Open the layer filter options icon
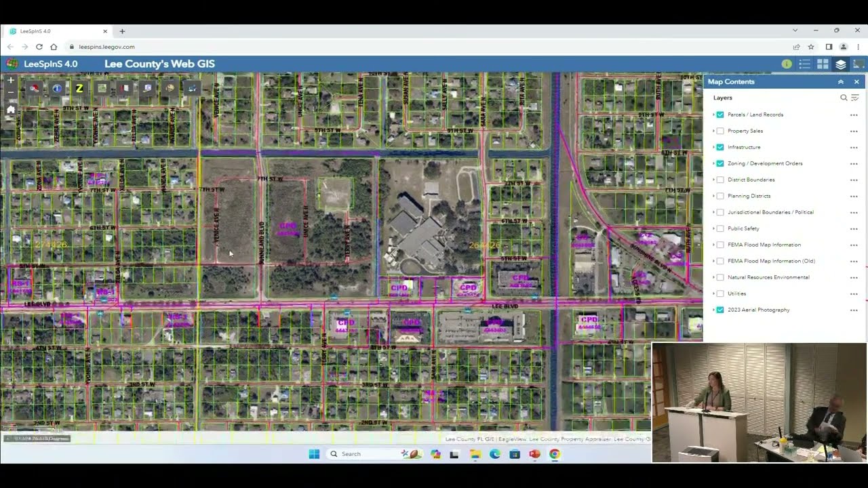The width and height of the screenshot is (868, 488). [854, 98]
